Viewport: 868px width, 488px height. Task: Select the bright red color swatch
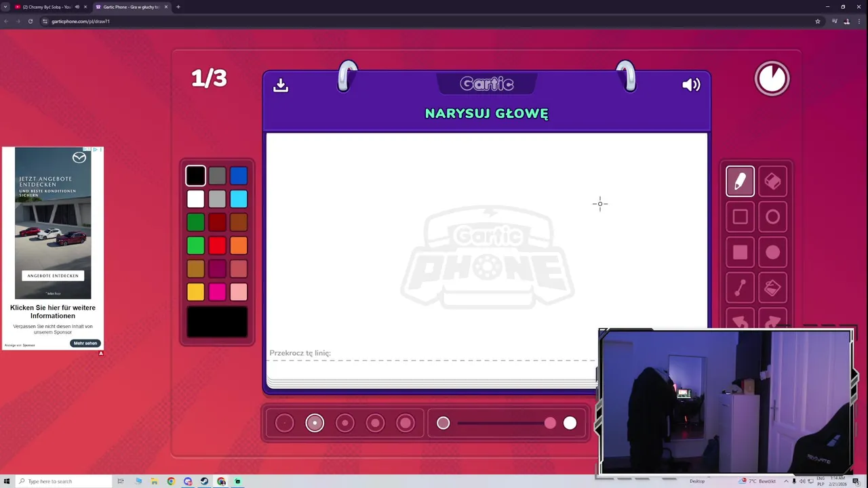(x=217, y=245)
